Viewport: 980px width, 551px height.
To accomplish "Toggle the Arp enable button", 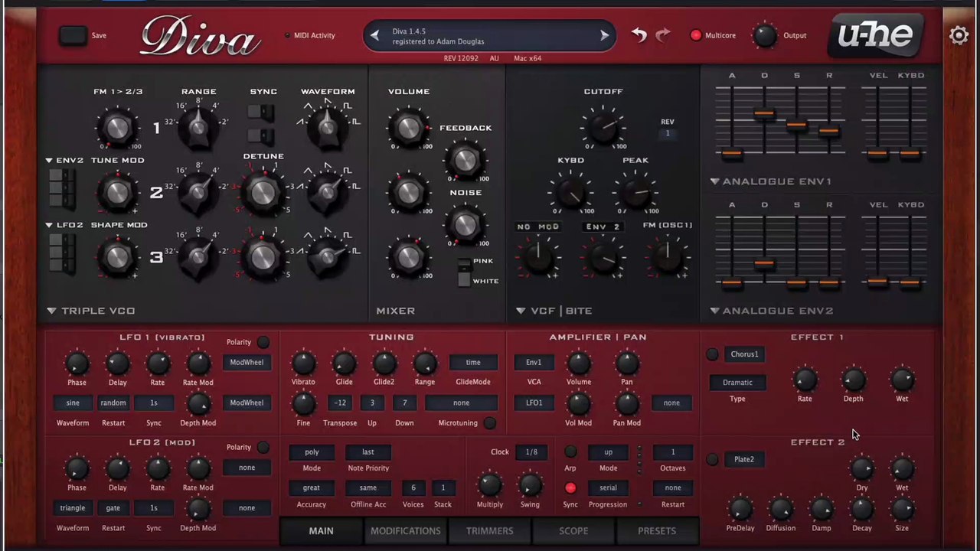I will [570, 452].
